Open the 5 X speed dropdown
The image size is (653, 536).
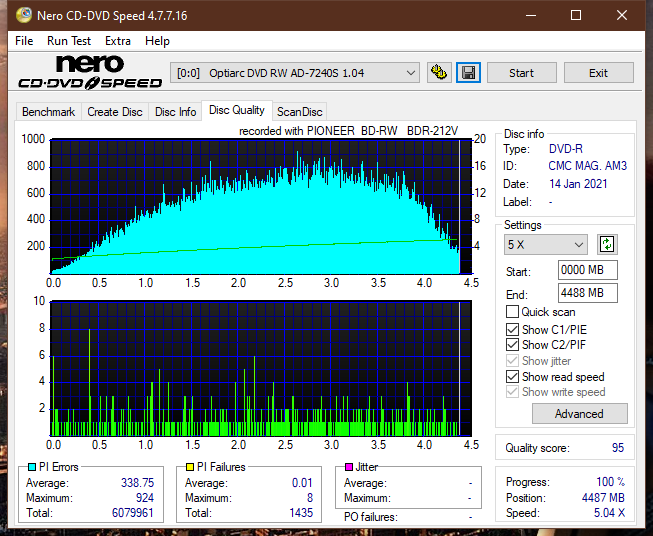546,244
